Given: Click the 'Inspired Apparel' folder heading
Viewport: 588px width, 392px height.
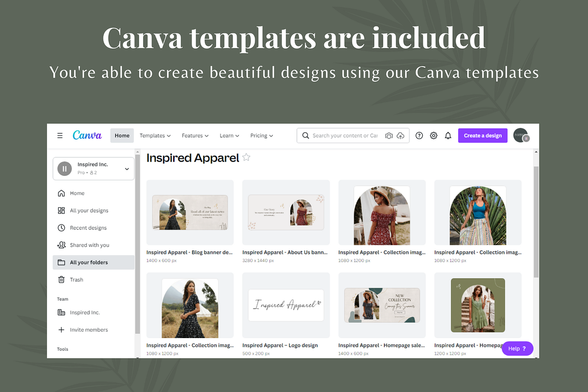Looking at the screenshot, I should 193,158.
